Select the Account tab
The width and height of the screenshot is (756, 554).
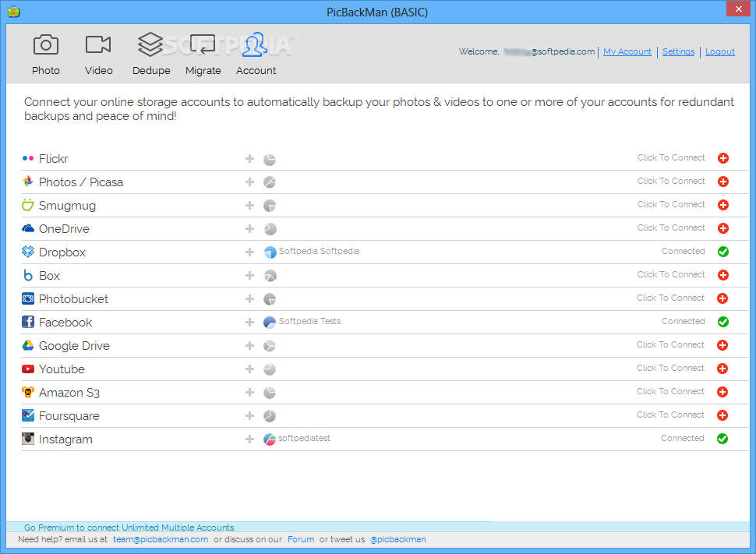point(256,55)
